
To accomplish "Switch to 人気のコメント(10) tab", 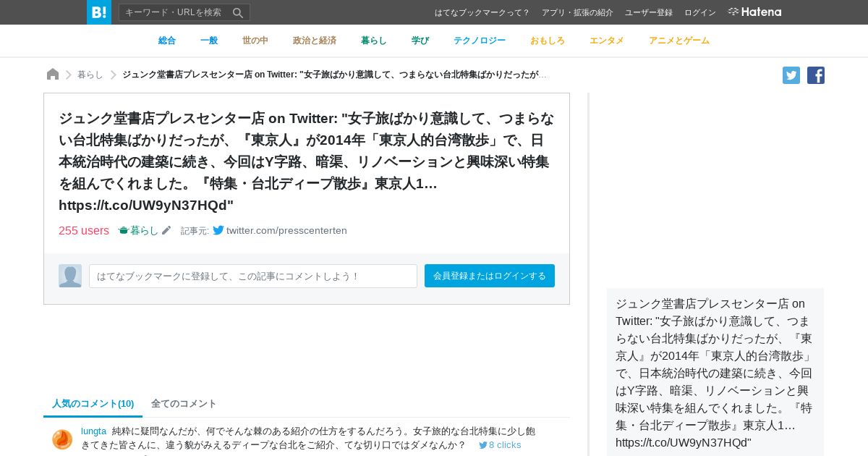I will click(x=93, y=403).
